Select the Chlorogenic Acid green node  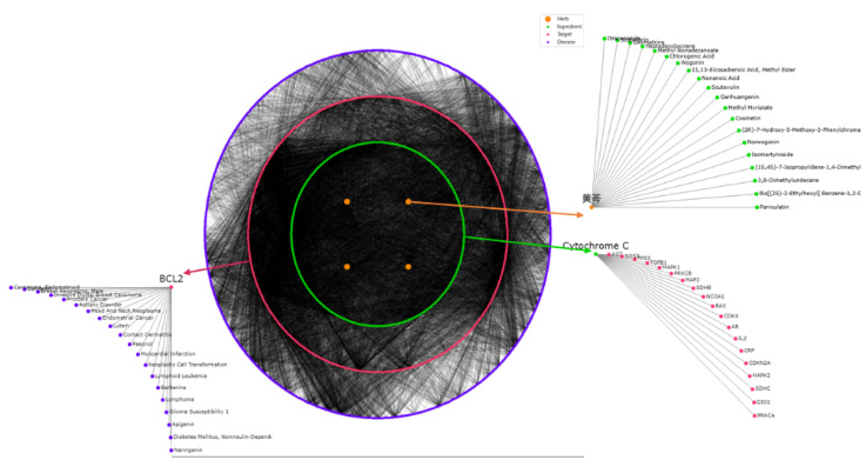pyautogui.click(x=667, y=56)
